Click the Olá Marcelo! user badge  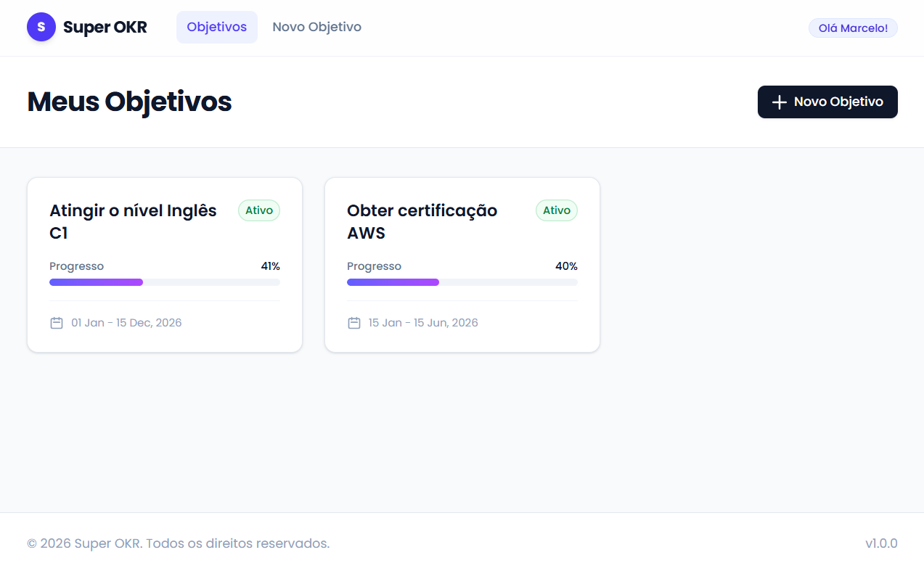click(852, 28)
